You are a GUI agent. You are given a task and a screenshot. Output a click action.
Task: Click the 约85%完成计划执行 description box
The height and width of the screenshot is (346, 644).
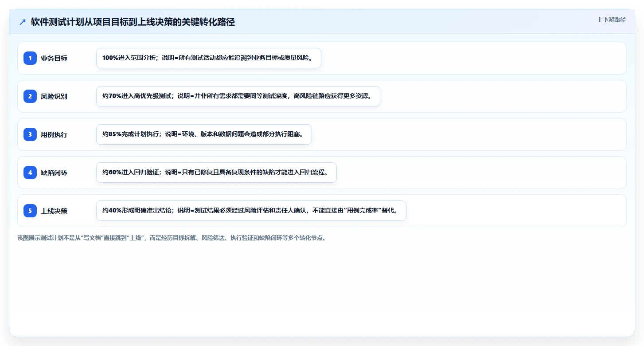tap(204, 134)
